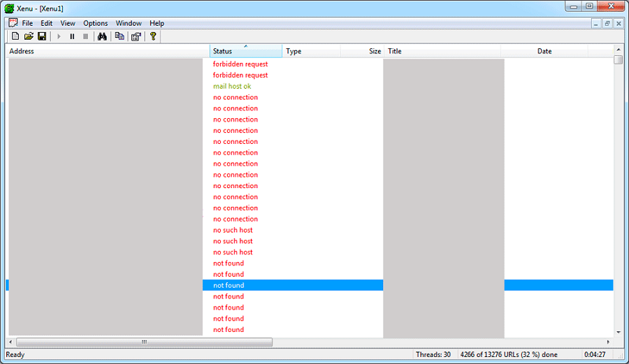Viewport: 629px width, 364px height.
Task: Open the Help menu
Action: click(157, 23)
